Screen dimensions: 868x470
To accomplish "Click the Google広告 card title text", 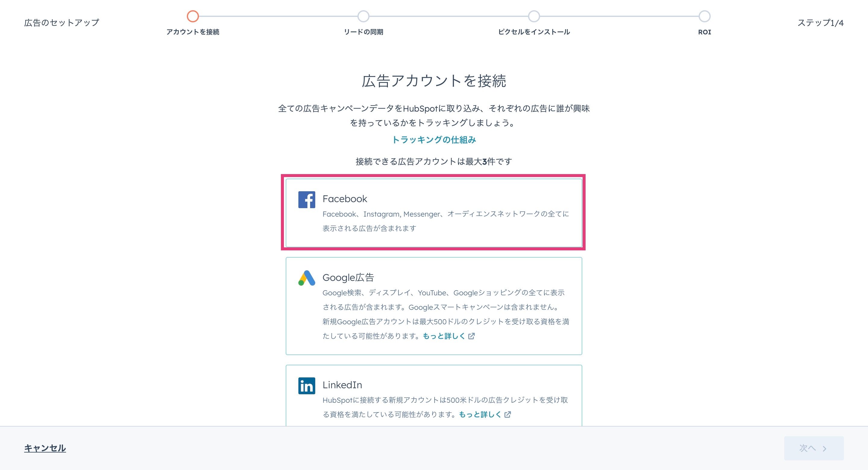I will [348, 278].
